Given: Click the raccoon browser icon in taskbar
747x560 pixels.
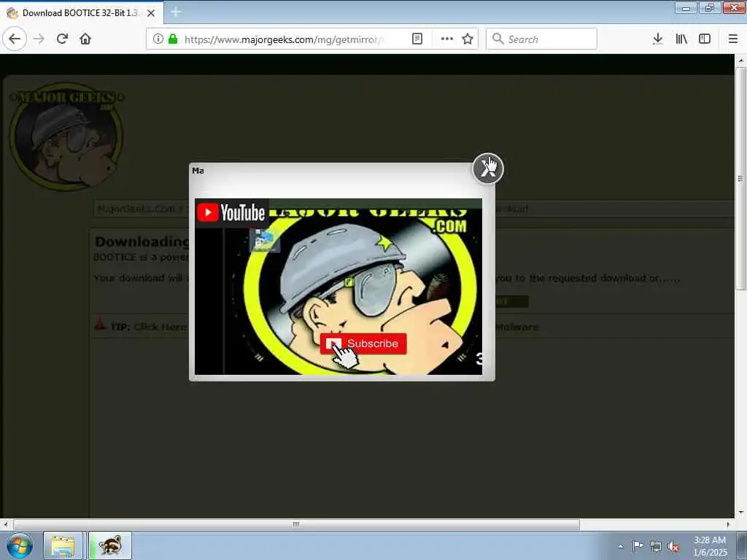Looking at the screenshot, I should click(x=110, y=545).
